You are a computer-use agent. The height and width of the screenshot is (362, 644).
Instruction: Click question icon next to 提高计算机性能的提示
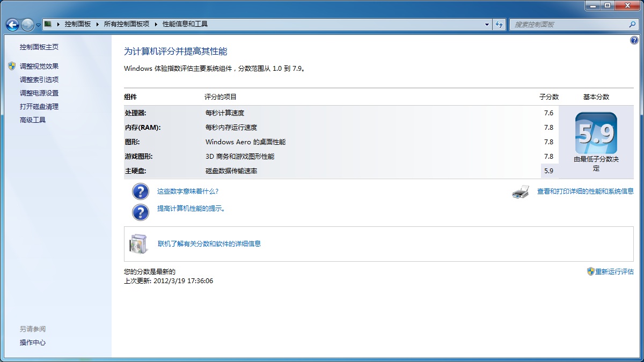pyautogui.click(x=140, y=212)
